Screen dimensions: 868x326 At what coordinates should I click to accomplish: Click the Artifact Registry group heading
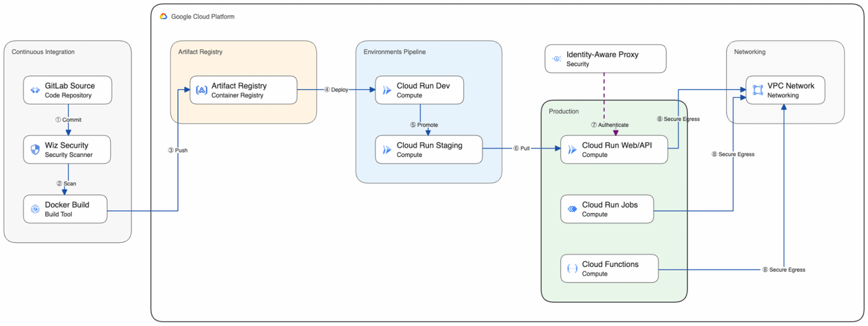(x=200, y=52)
